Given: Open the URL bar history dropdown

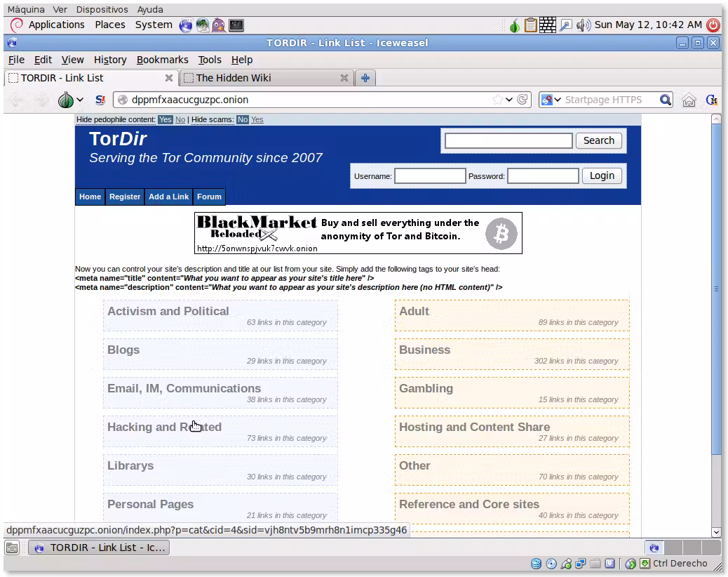Looking at the screenshot, I should tap(509, 100).
